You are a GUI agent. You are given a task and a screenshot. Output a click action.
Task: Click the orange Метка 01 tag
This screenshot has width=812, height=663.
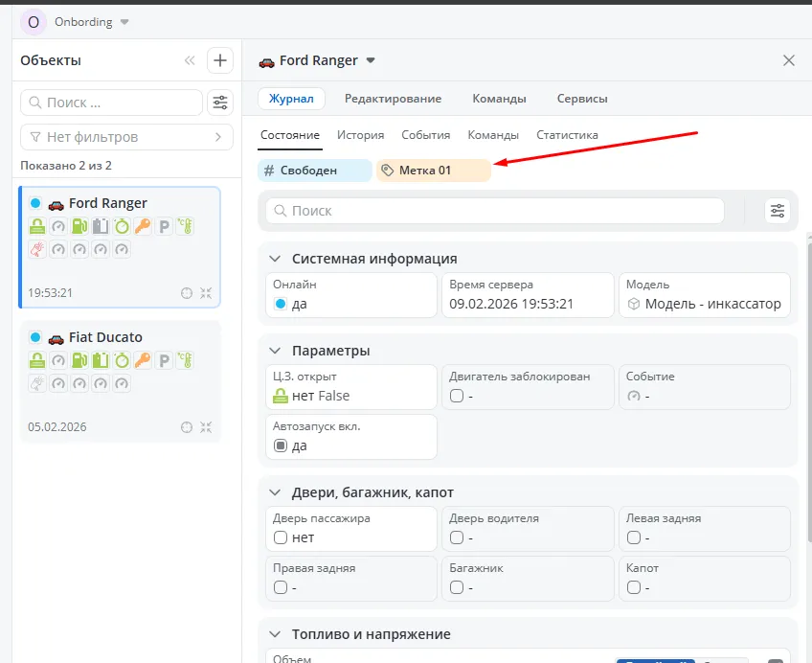pos(433,171)
